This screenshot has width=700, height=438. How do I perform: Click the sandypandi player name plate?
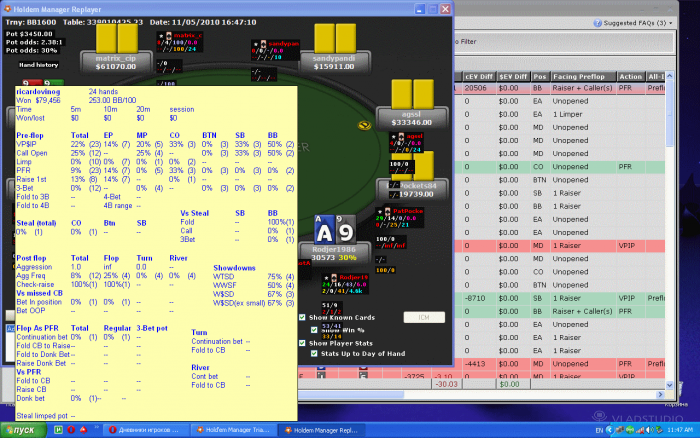334,63
